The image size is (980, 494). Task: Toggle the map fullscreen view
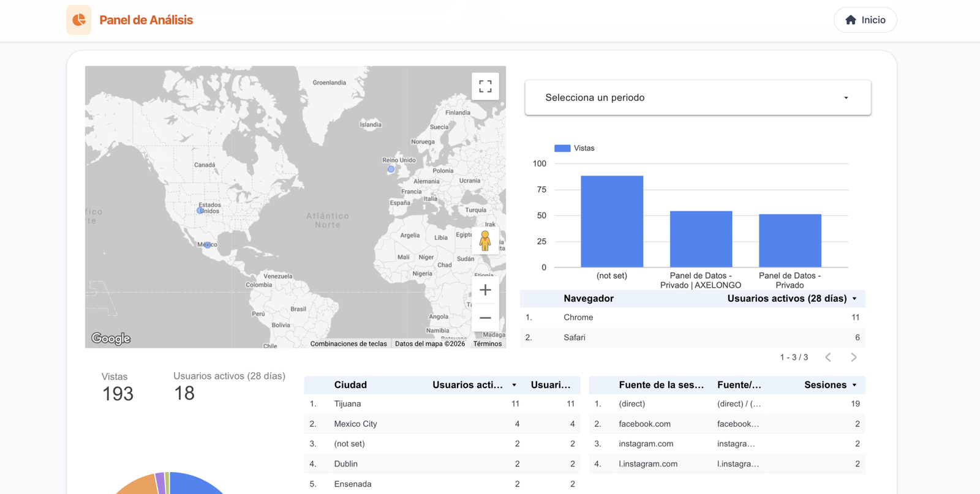coord(485,86)
